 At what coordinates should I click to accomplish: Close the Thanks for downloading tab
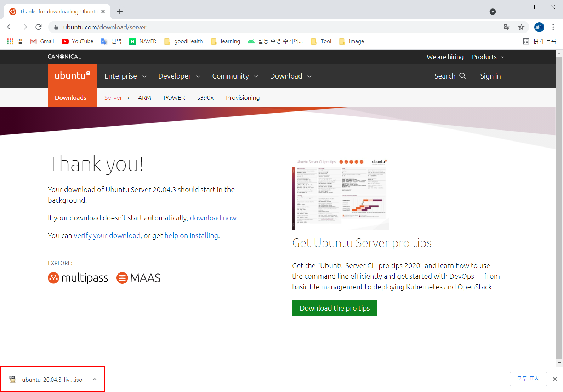(103, 12)
